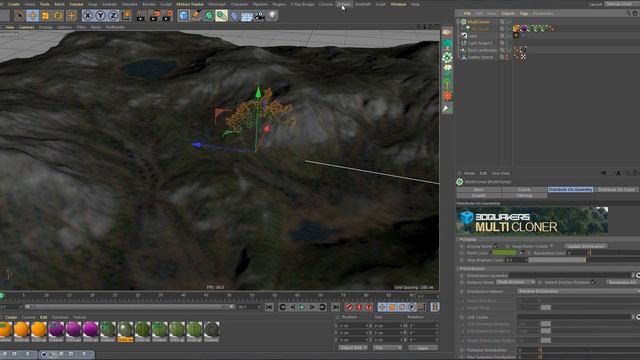The height and width of the screenshot is (360, 640).
Task: Open the Create menu
Action: pos(14,4)
